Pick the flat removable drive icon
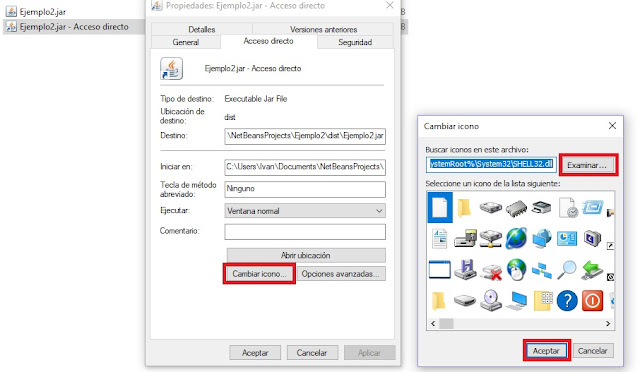 (x=465, y=301)
